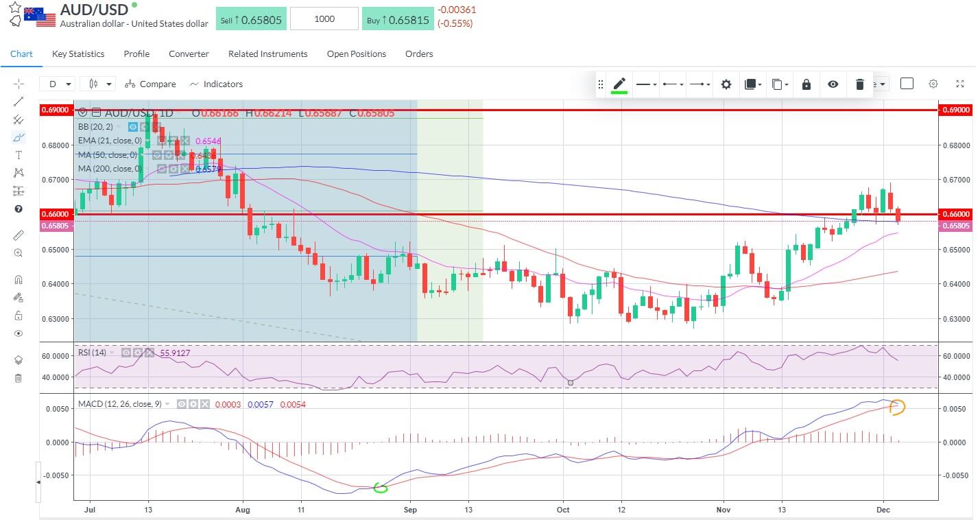
Task: Open the object tree layers icon
Action: 19,360
